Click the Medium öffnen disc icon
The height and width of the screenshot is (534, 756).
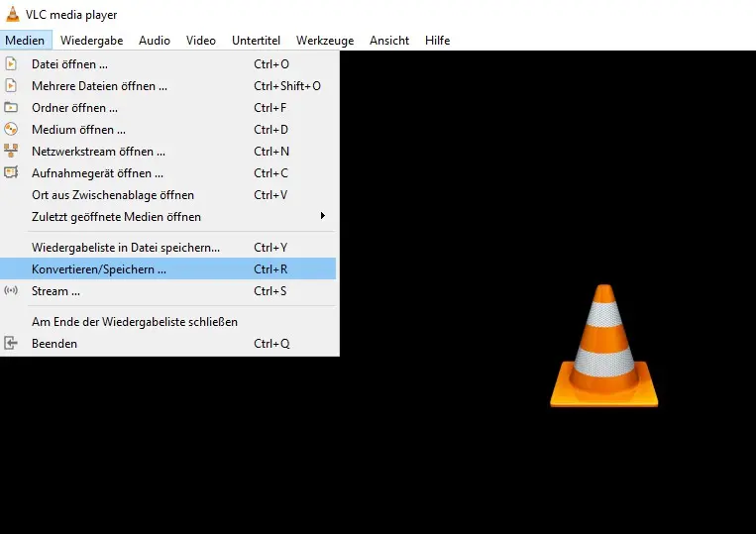[11, 130]
